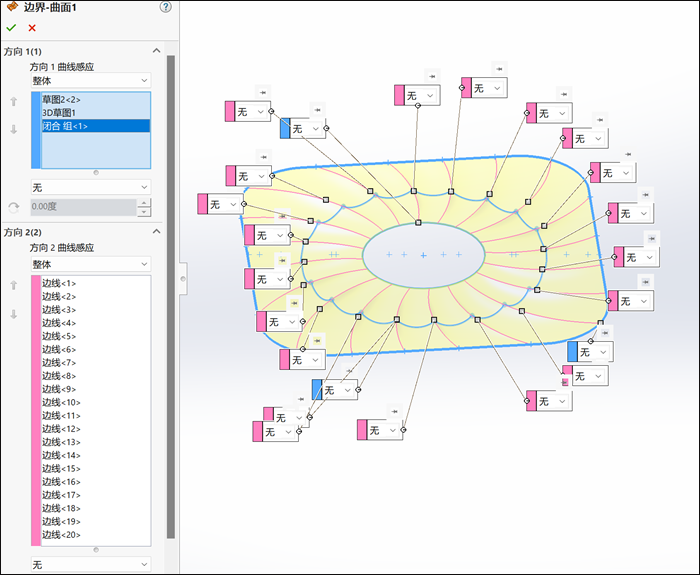Click move-down arrow beside 方向1 curve list
Viewport: 700px width, 575px height.
point(13,129)
